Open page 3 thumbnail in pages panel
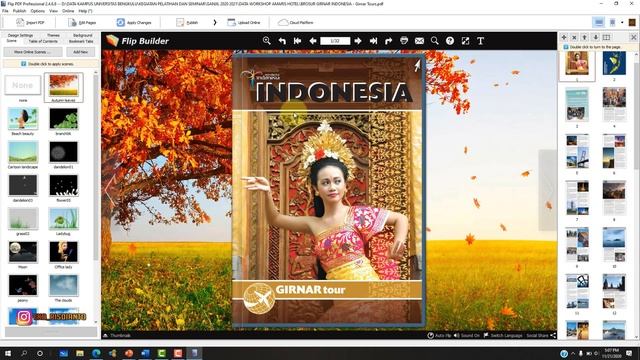Image resolution: width=640 pixels, height=360 pixels. coord(577,105)
